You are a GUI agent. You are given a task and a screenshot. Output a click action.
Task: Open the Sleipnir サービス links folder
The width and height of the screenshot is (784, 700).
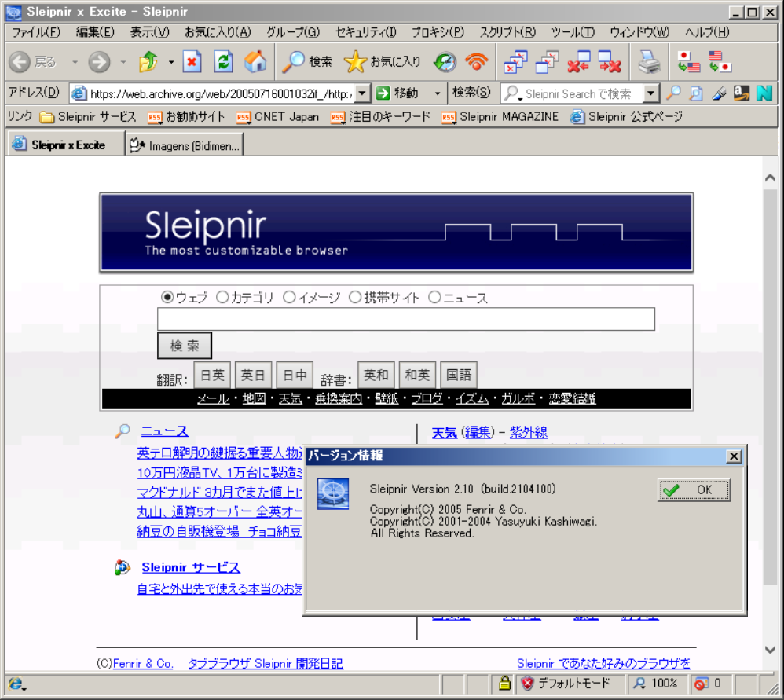click(x=88, y=117)
